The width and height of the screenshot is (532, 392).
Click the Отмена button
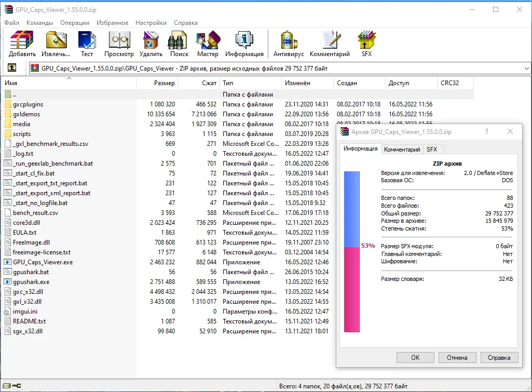coord(457,357)
